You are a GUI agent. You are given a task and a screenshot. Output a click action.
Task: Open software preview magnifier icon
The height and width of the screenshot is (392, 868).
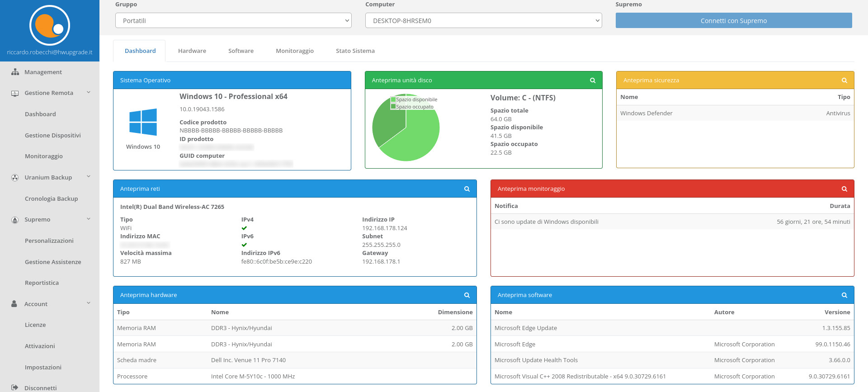click(844, 295)
